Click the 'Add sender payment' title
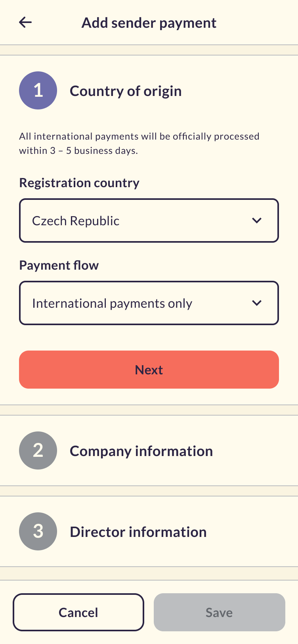 pos(149,23)
